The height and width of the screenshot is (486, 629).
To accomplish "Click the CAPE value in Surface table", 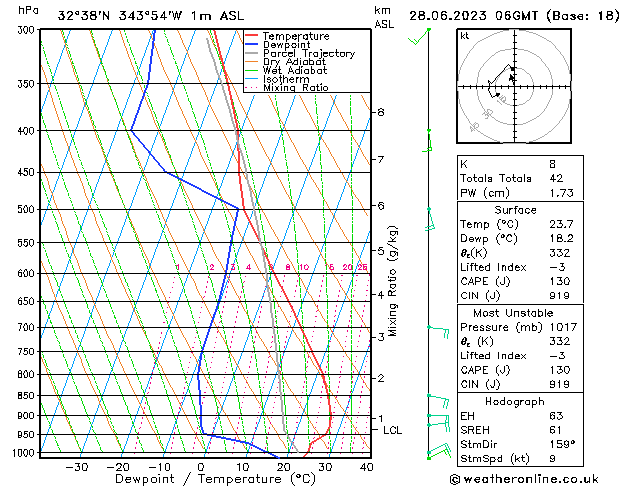I will 560,281.
